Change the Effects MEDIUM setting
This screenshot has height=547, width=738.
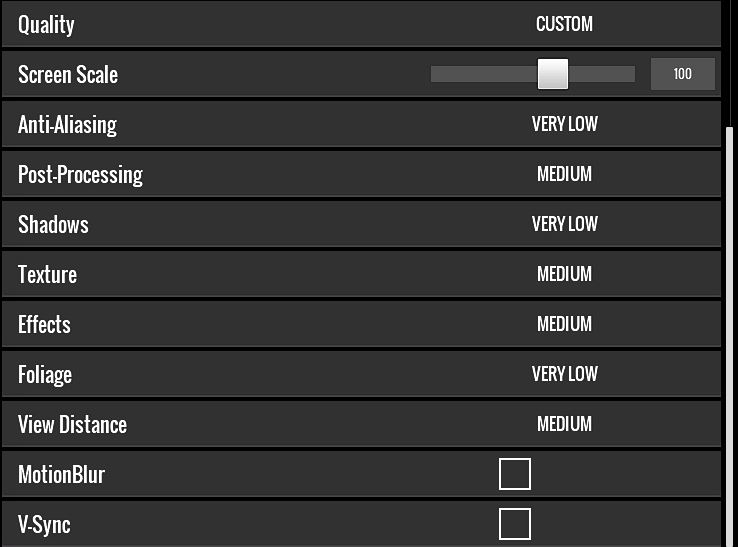click(x=564, y=324)
